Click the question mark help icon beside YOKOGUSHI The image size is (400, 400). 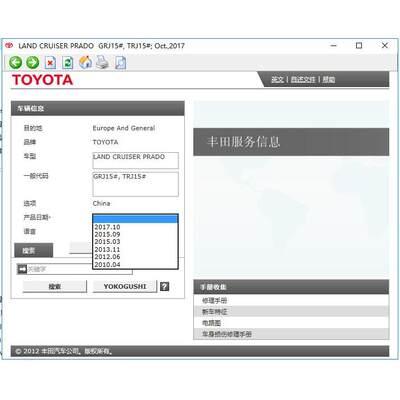(164, 286)
